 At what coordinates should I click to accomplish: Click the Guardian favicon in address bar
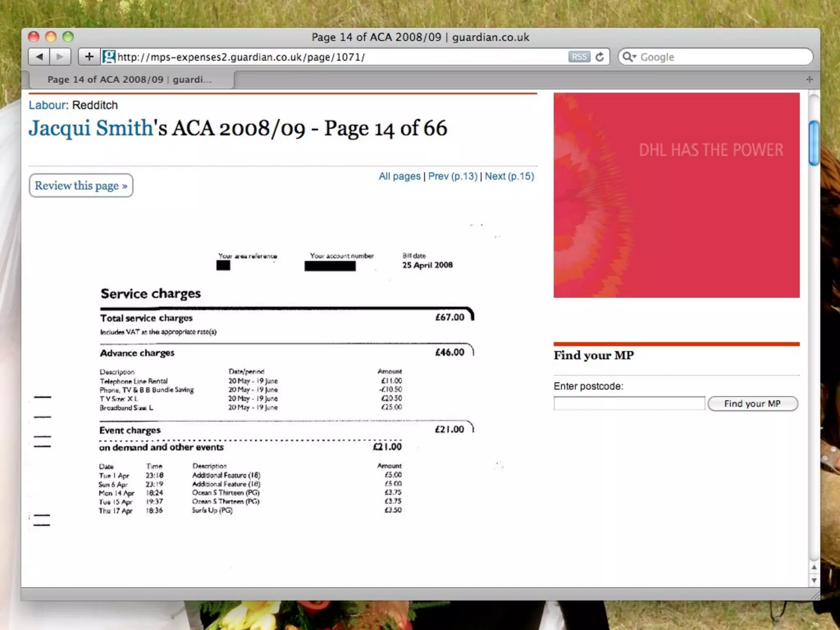pos(109,57)
